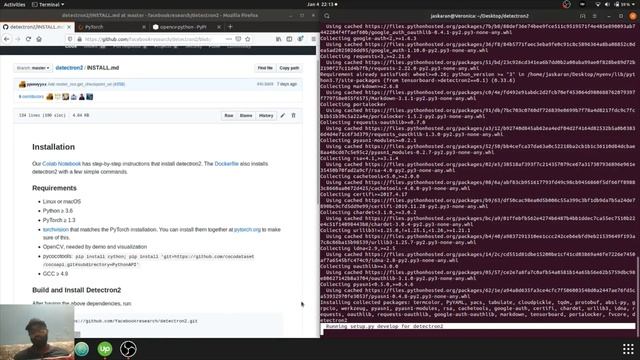Open the Firefox hamburger menu
Screen dimensions: 640x360
coord(313,39)
